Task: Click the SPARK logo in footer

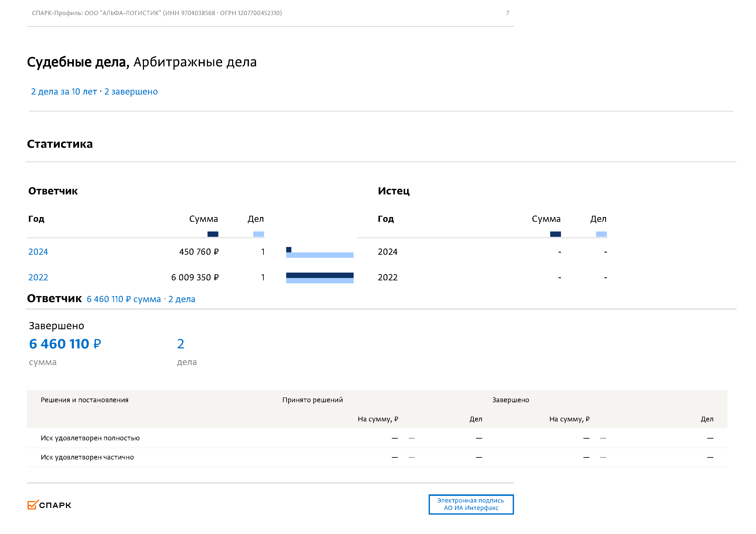Action: click(x=49, y=505)
